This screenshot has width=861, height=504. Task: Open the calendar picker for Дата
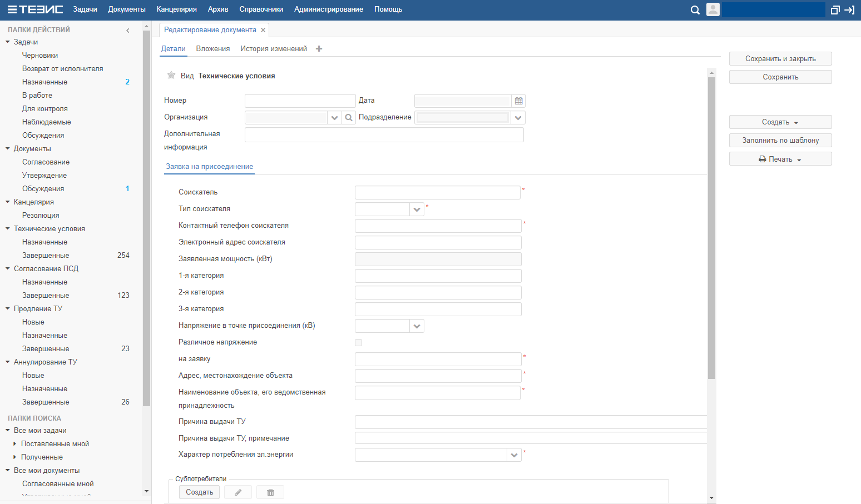pyautogui.click(x=518, y=101)
